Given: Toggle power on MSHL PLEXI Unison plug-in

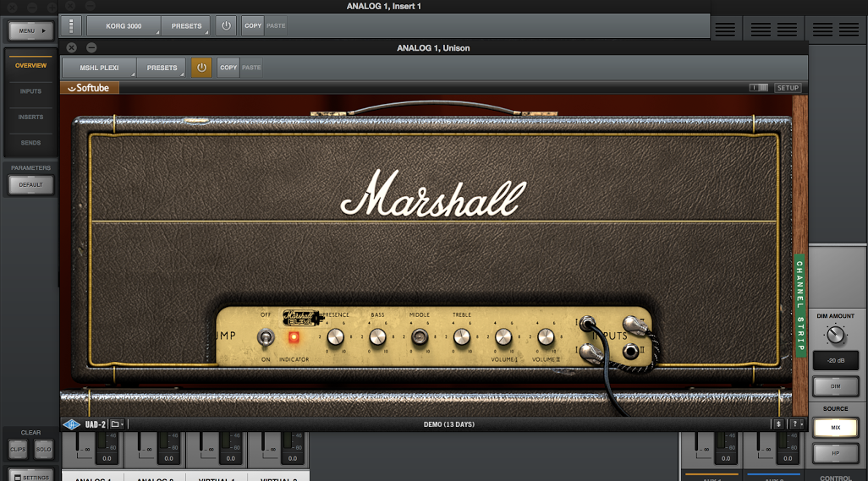Looking at the screenshot, I should (201, 68).
